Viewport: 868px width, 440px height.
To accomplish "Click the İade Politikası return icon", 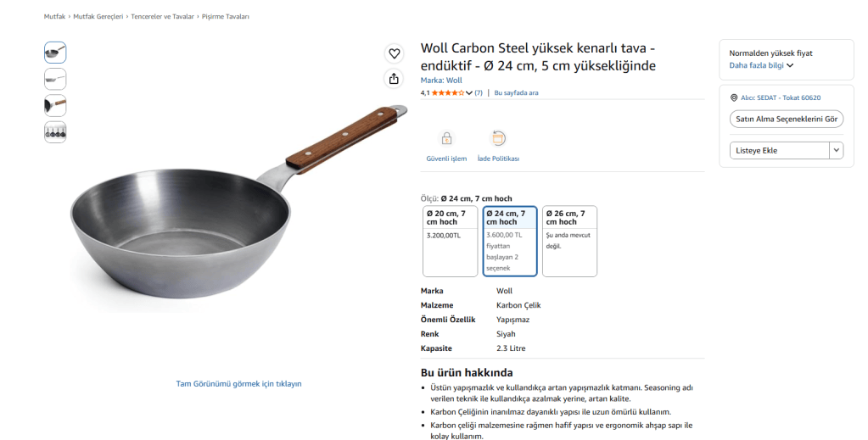I will point(498,138).
